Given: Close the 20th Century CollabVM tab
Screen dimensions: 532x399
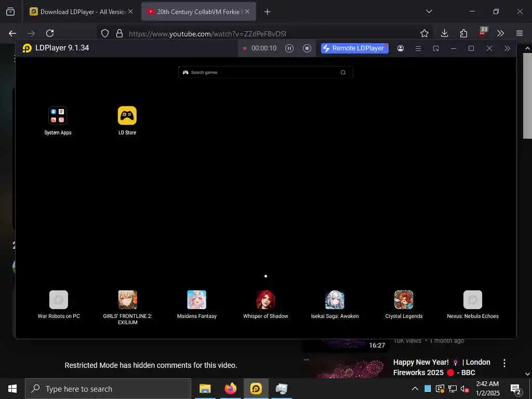Looking at the screenshot, I should tap(247, 11).
